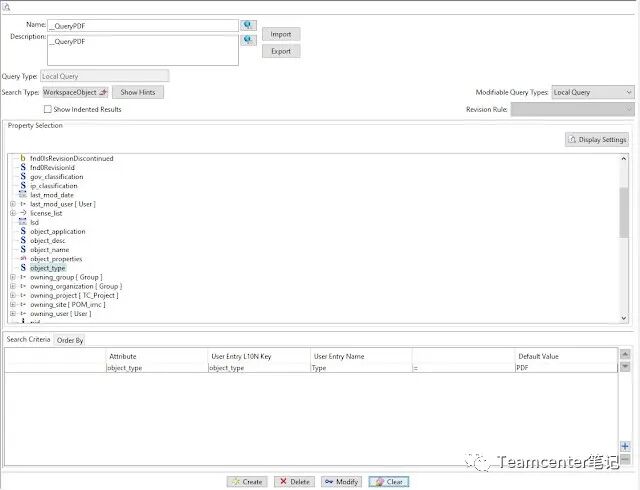Open the Revision Rule dropdown
The image size is (640, 490).
pos(571,109)
